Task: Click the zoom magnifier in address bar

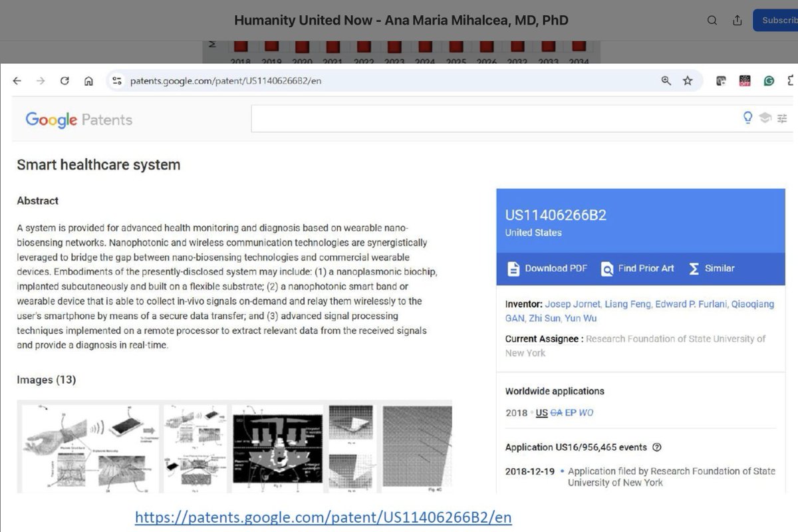Action: [666, 81]
